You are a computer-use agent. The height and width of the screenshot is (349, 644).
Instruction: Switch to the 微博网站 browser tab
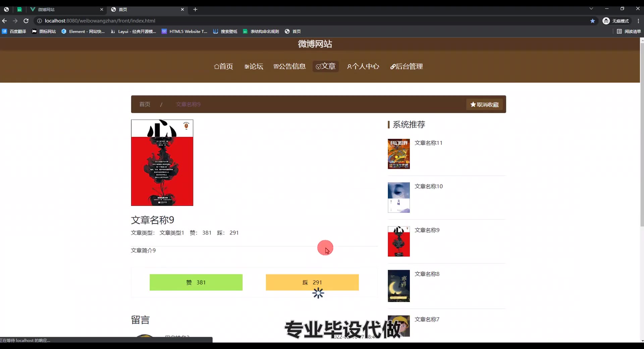pos(66,9)
